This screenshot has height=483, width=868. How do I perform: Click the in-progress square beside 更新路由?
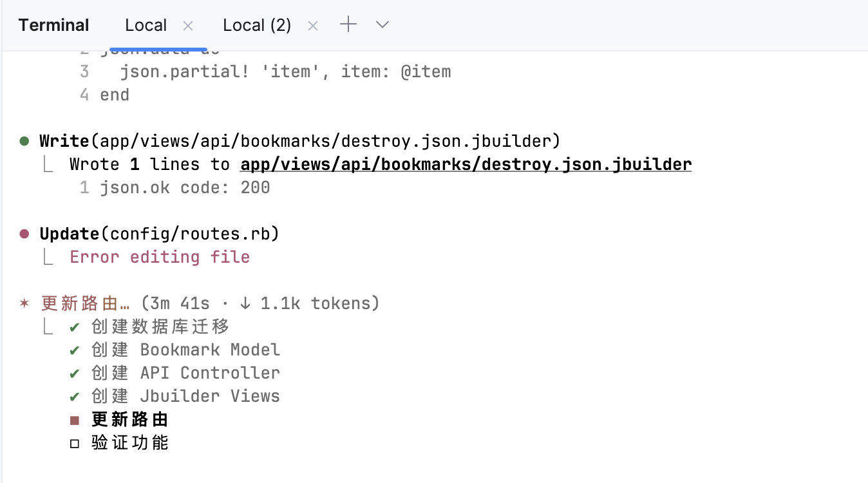75,421
